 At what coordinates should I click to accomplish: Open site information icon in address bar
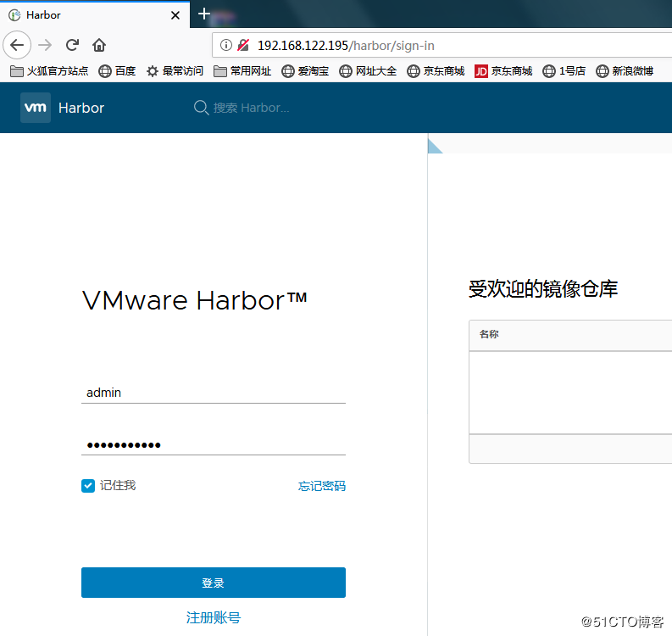click(226, 45)
